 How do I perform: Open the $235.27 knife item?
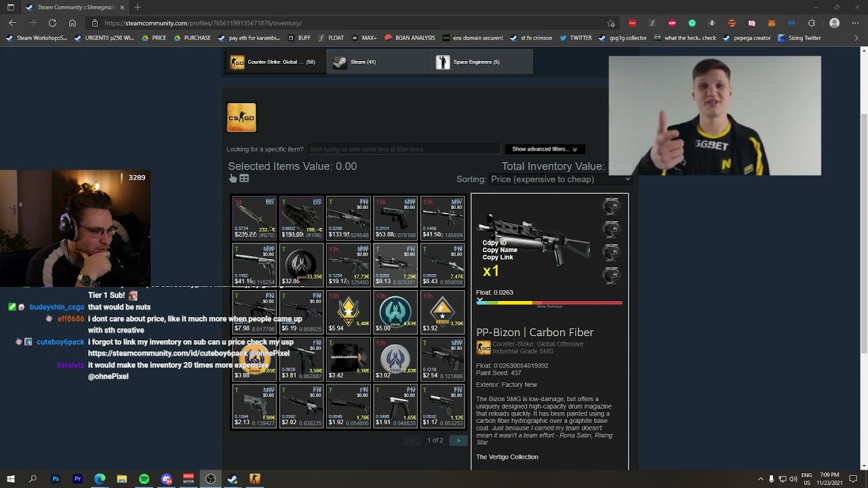click(254, 218)
